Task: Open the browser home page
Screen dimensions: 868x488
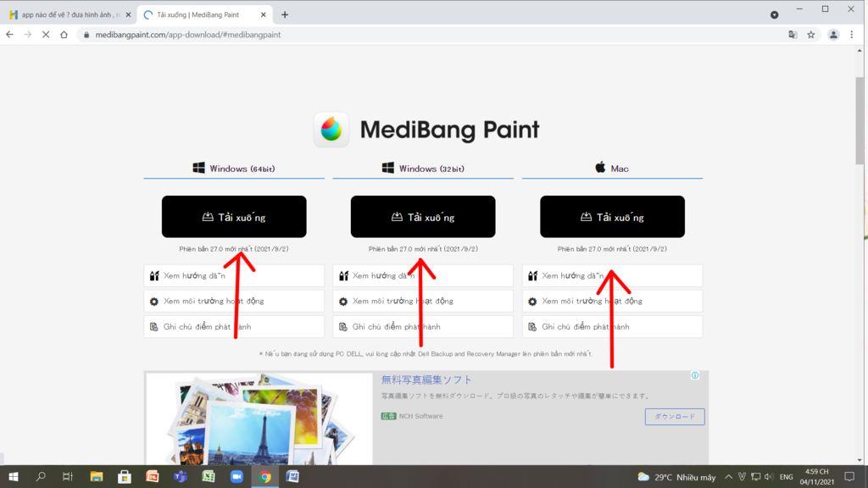Action: point(64,34)
